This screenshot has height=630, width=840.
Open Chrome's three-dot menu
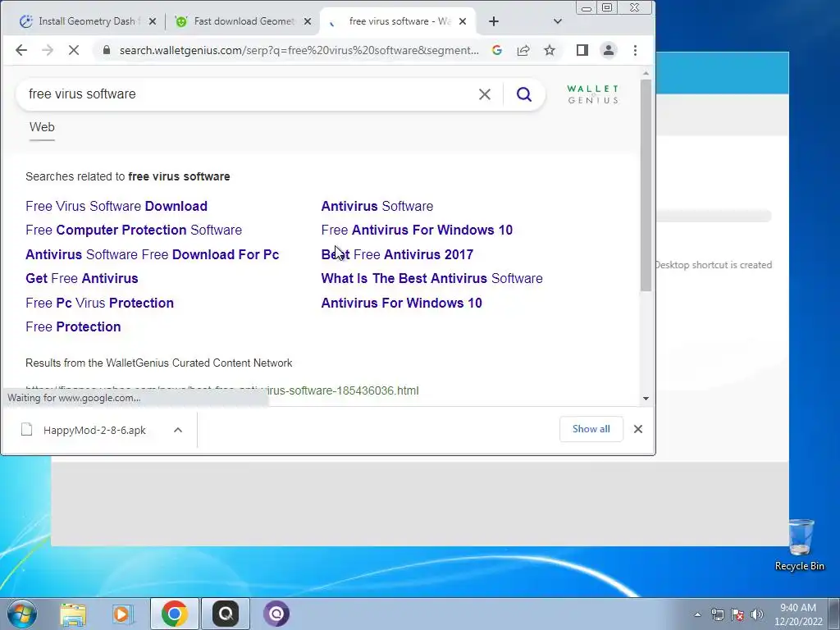635,50
